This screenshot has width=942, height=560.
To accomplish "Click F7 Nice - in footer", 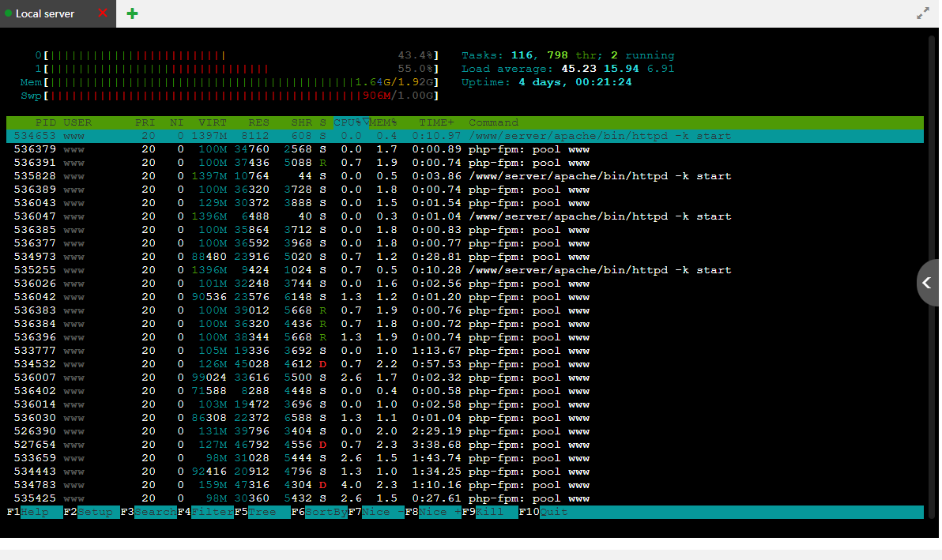I will coord(376,512).
